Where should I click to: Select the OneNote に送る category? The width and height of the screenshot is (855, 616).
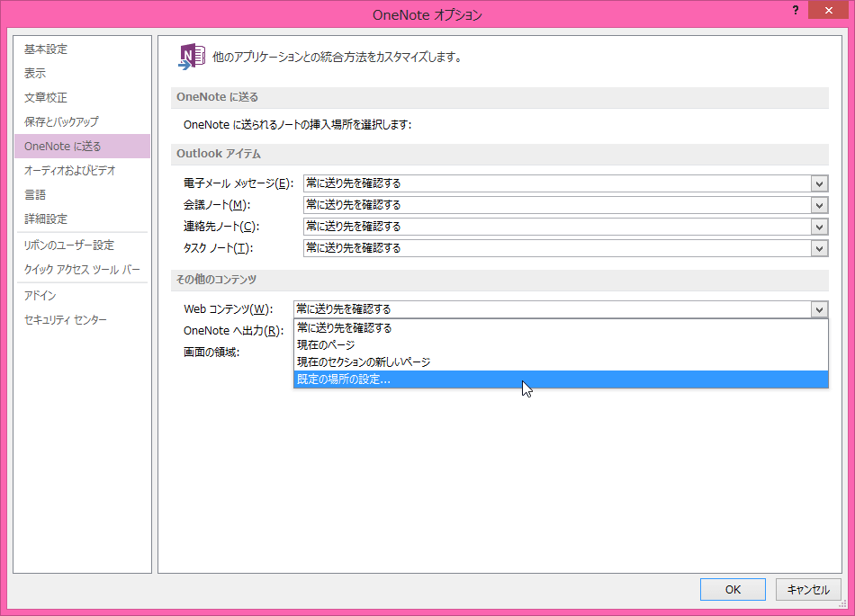coord(82,146)
